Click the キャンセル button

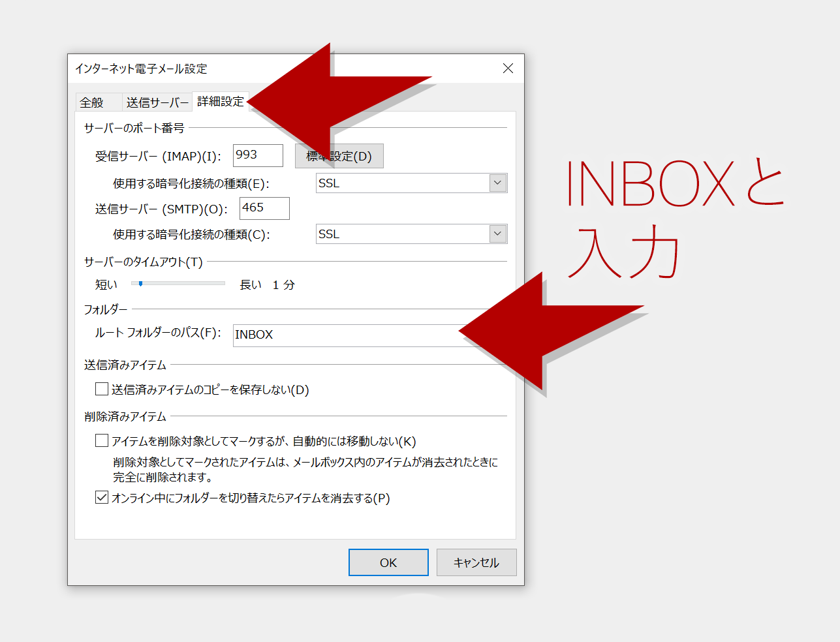coord(476,562)
